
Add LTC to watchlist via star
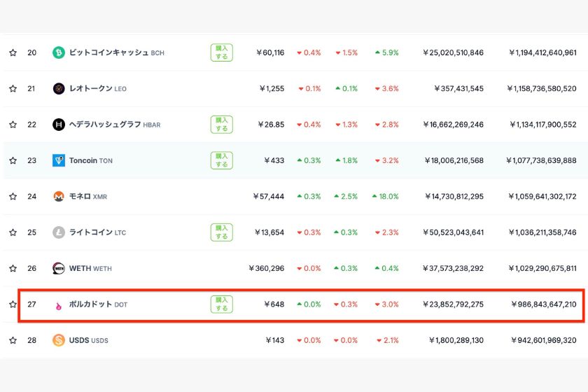point(13,232)
